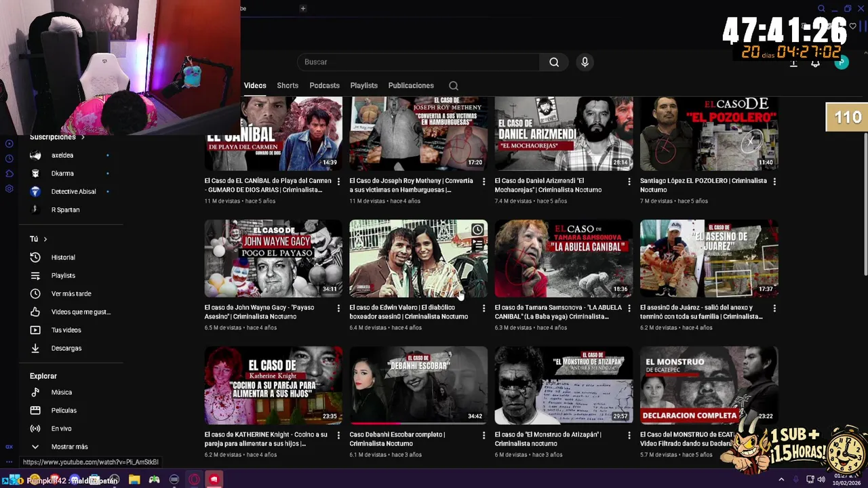Open the R Spartan subscription channel
Image resolution: width=868 pixels, height=488 pixels.
click(71, 210)
